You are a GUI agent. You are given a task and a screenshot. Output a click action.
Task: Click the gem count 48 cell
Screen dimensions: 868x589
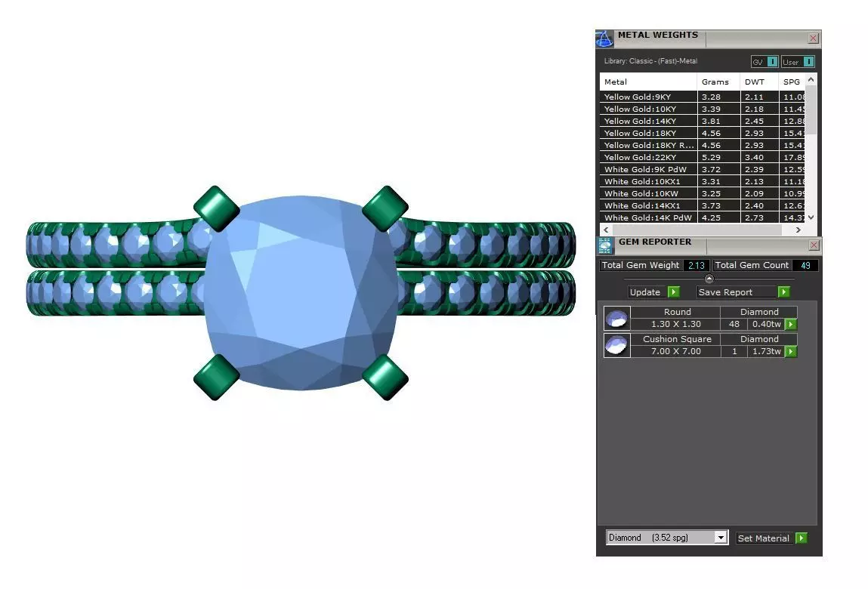tap(734, 325)
